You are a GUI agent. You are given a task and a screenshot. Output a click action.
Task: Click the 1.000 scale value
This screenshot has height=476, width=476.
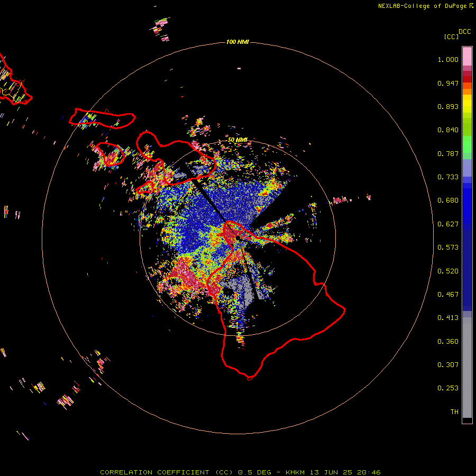pos(448,59)
